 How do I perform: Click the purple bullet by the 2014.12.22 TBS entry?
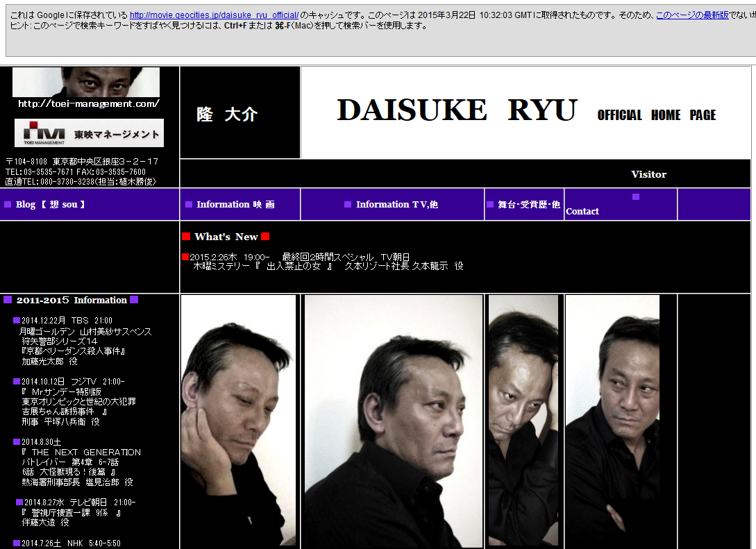click(x=17, y=320)
